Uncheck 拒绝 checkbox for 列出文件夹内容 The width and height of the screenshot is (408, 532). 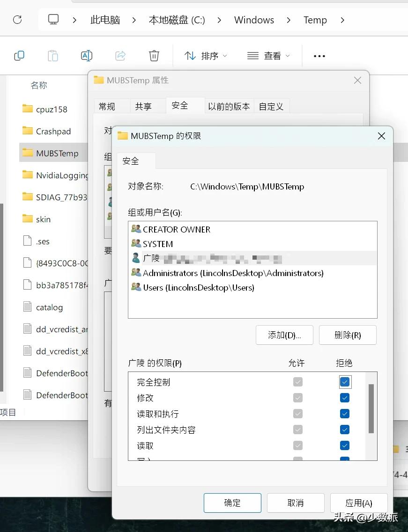[344, 430]
